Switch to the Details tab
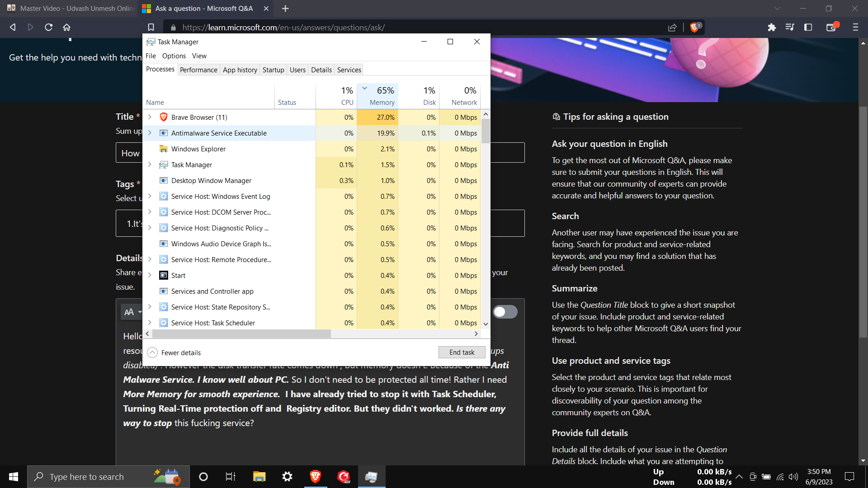 pos(321,70)
